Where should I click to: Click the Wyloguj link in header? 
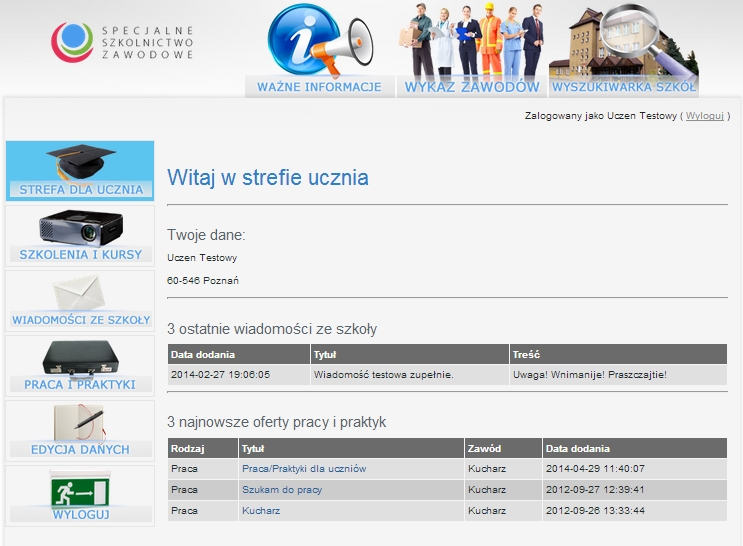click(705, 116)
